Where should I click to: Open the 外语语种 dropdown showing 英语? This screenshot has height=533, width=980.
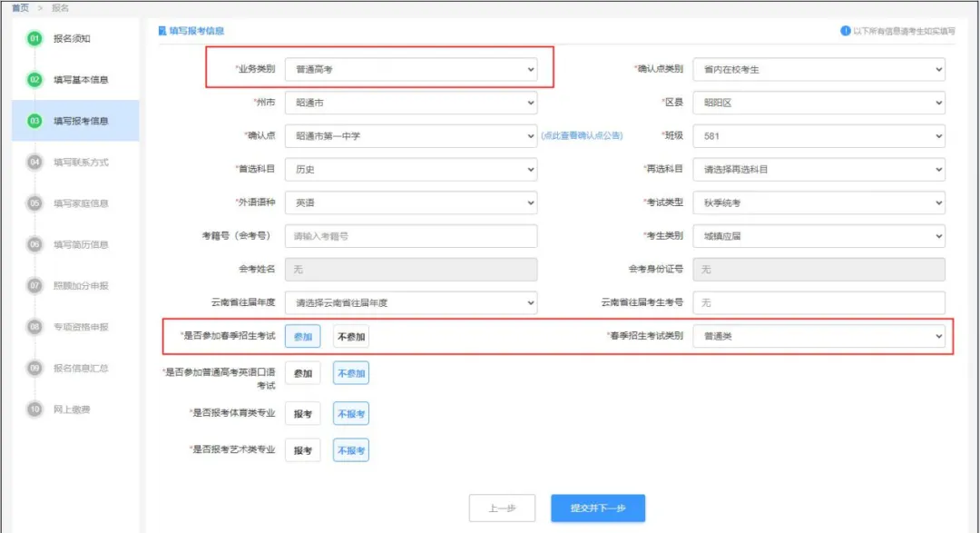tap(411, 202)
